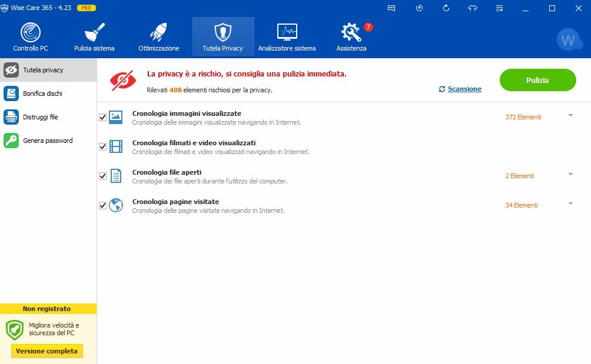Viewport: 591px width, 364px height.
Task: Click the globe icon for Cronologia pagine visitate
Action: 116,205
